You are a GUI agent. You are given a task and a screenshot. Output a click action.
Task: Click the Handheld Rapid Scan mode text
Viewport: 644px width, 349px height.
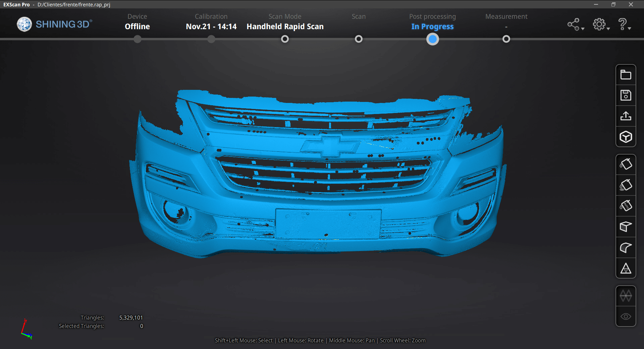[285, 26]
